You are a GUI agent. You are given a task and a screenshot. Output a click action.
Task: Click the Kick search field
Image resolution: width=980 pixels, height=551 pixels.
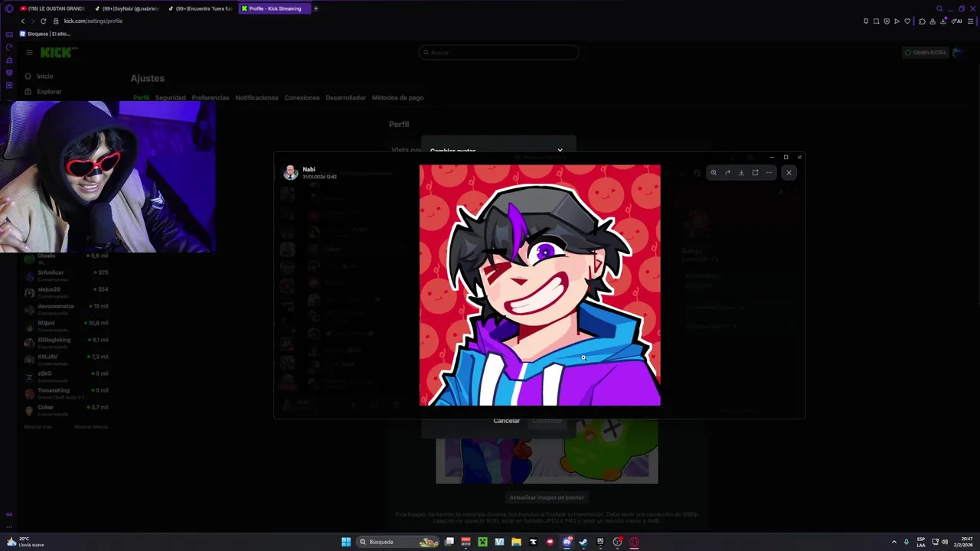498,53
